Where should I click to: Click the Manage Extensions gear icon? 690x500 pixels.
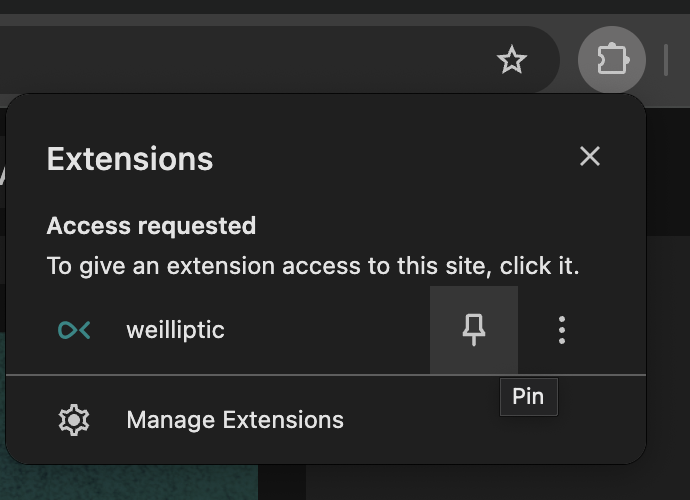(74, 420)
